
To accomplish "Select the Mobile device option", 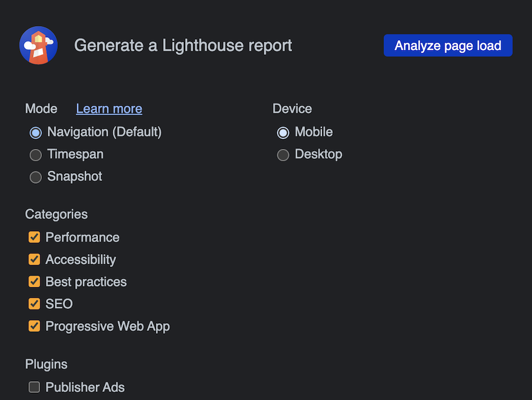I will point(283,132).
